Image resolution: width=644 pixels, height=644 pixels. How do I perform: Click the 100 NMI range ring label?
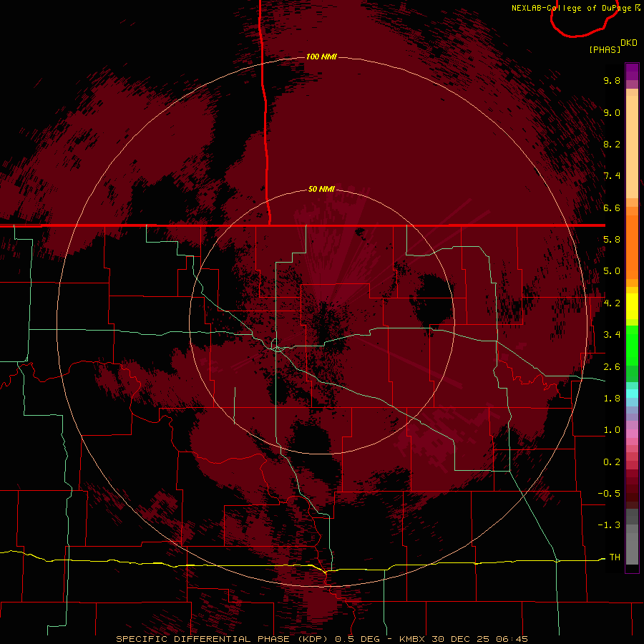pos(321,57)
